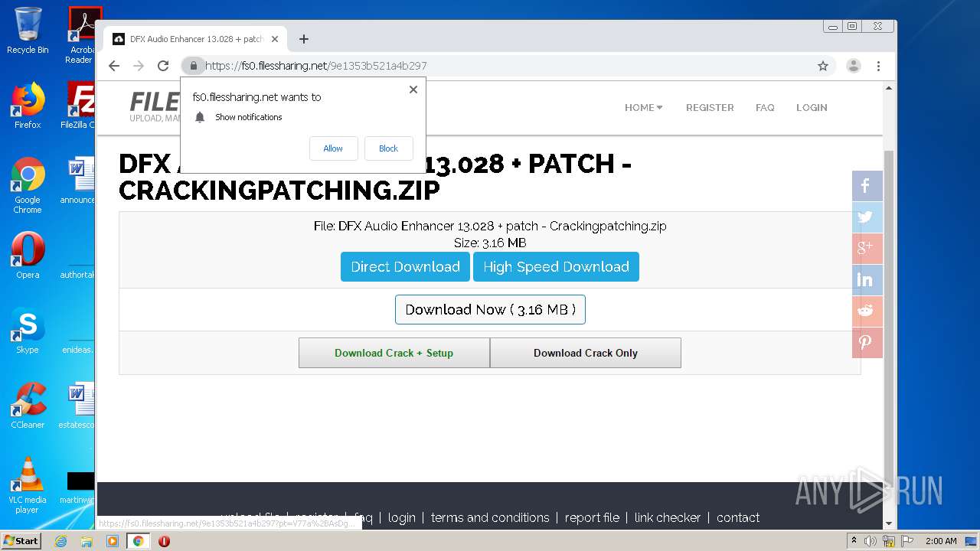
Task: Open the Opera desktop shortcut
Action: pos(28,256)
